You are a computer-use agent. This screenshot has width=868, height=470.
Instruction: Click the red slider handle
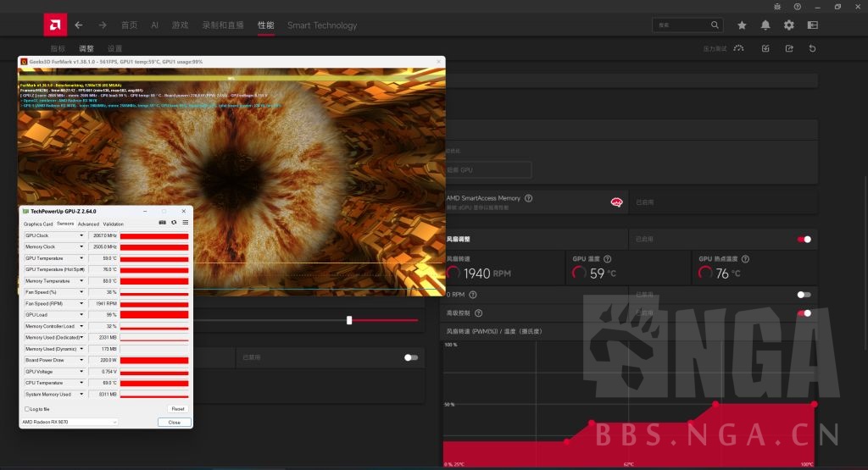pos(349,320)
